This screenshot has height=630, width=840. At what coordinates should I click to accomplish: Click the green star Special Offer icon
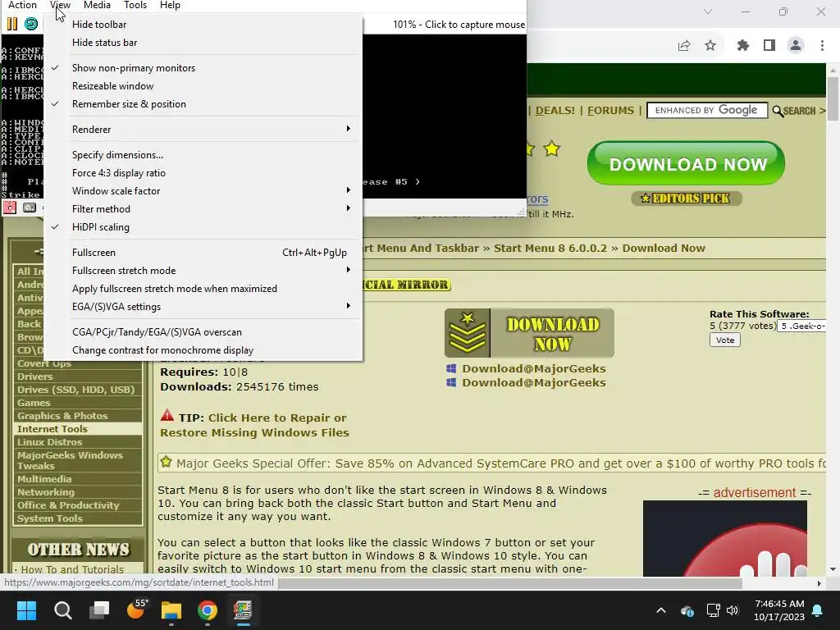point(166,462)
